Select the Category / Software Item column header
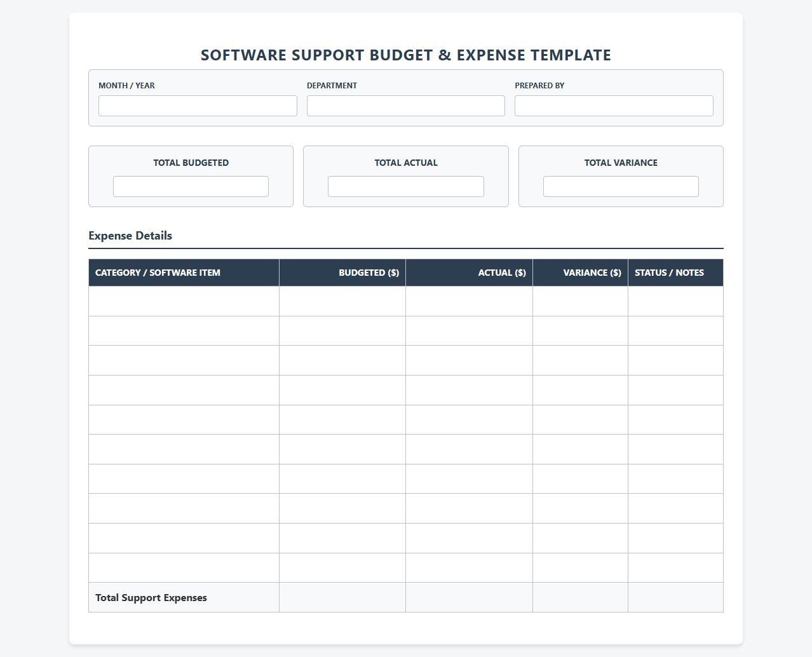Image resolution: width=812 pixels, height=657 pixels. point(184,273)
